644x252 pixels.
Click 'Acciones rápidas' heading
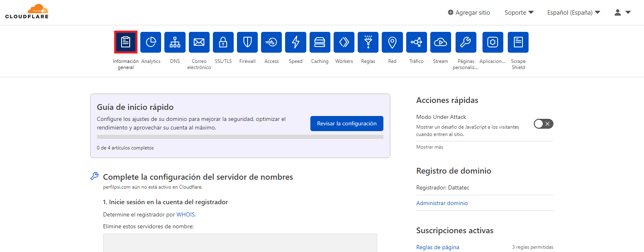447,100
